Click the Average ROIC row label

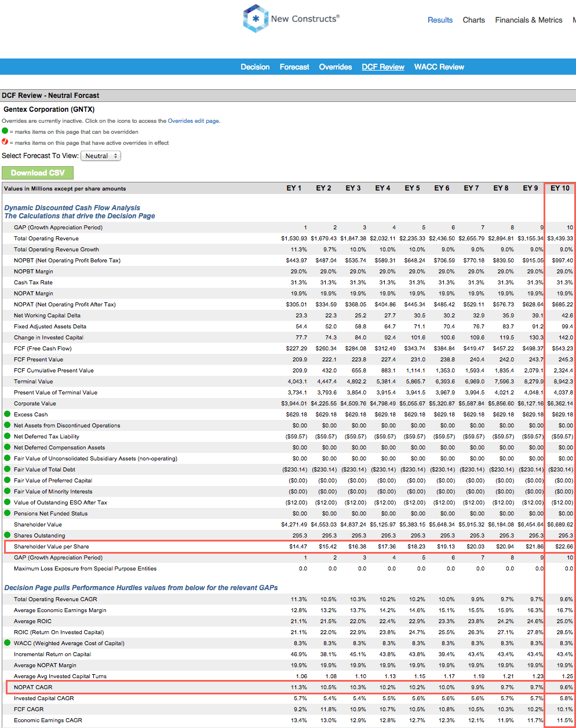click(x=32, y=621)
